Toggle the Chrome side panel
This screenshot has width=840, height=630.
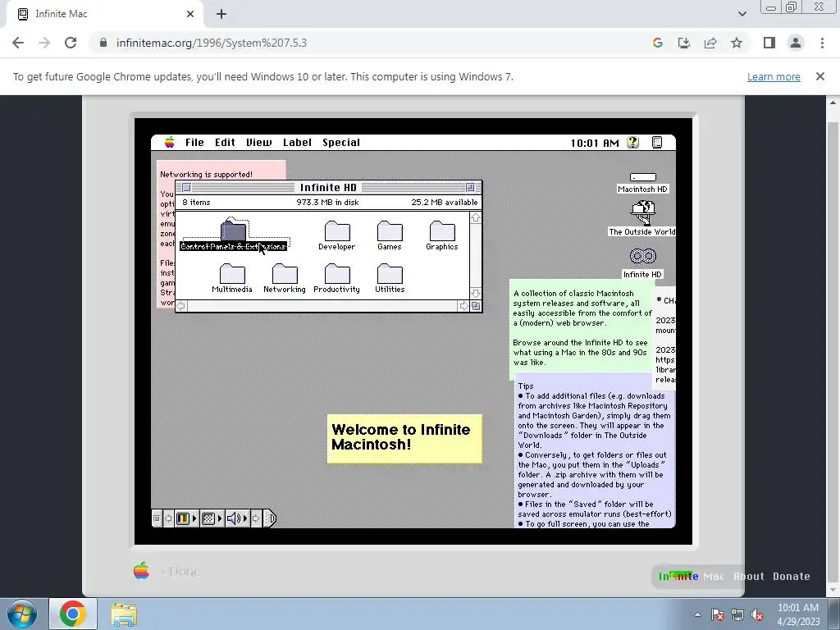769,43
